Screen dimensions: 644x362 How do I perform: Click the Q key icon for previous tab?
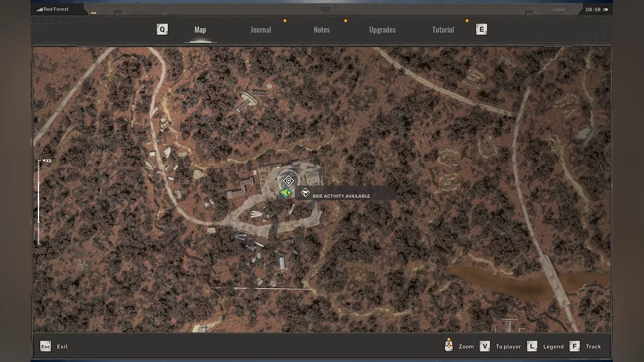162,29
